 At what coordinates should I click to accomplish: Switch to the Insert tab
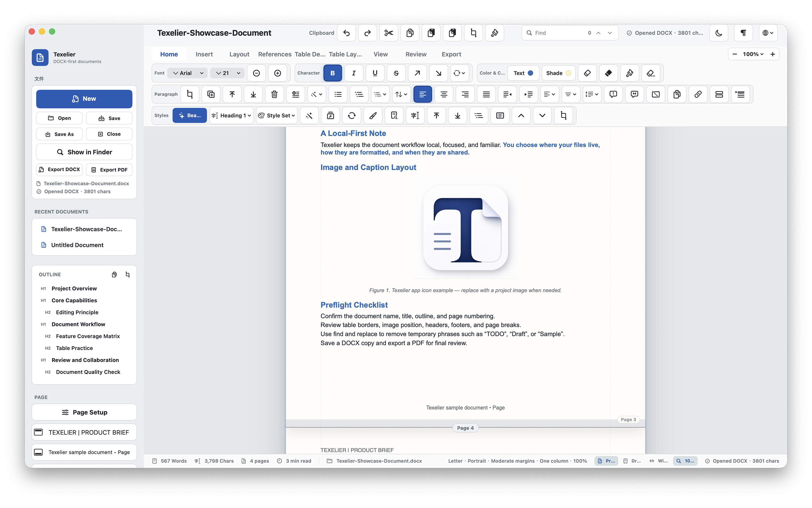(204, 54)
